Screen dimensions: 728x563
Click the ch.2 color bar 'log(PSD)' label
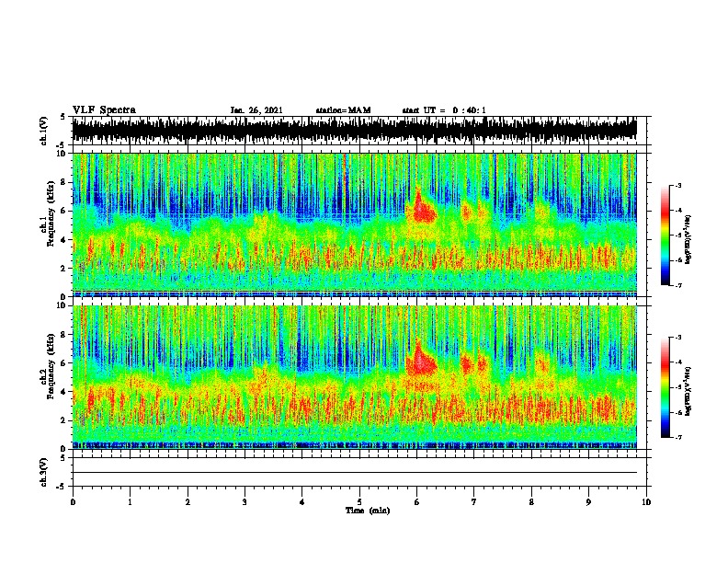[688, 391]
